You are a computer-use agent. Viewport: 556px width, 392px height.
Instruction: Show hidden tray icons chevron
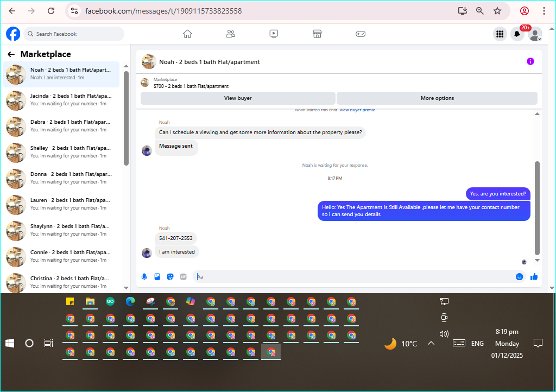[431, 343]
